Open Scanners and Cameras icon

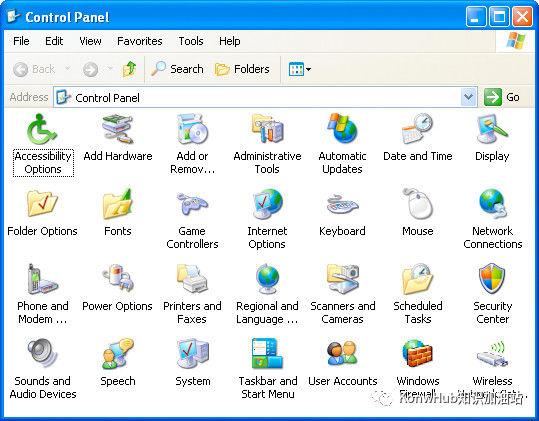(342, 279)
